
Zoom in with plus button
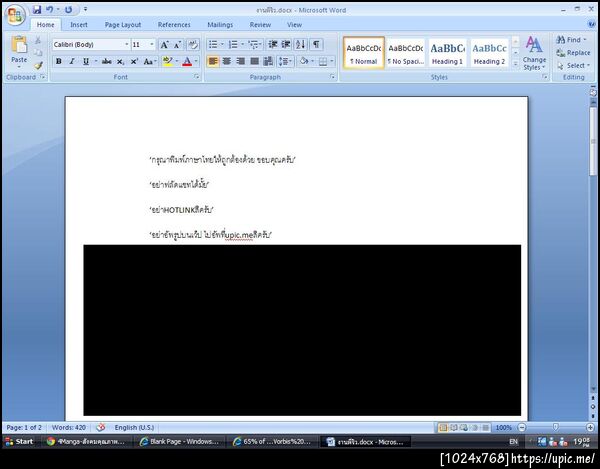pos(590,427)
